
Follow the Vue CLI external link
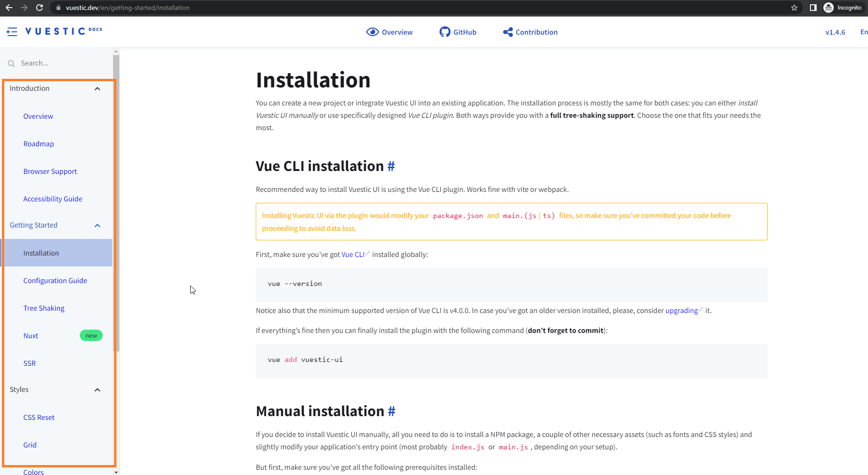coord(353,254)
